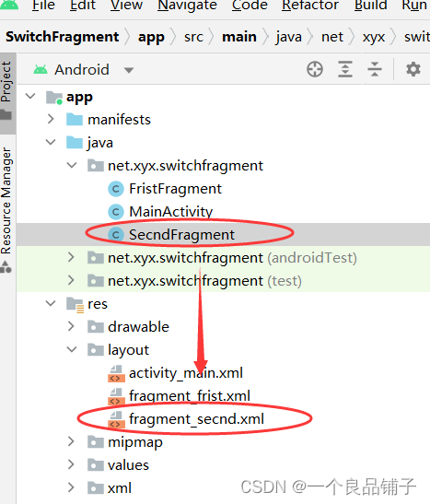The height and width of the screenshot is (504, 430).
Task: Click the java folder icon
Action: [75, 143]
